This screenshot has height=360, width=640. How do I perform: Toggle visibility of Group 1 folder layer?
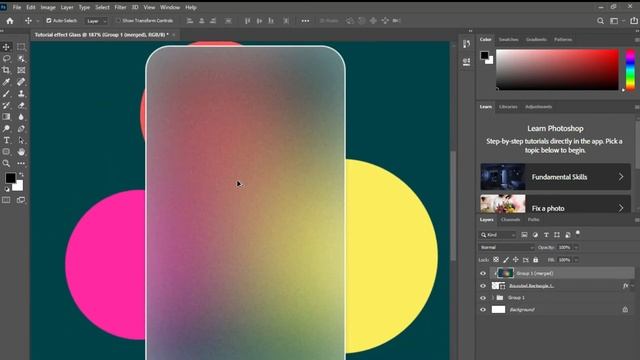[483, 298]
